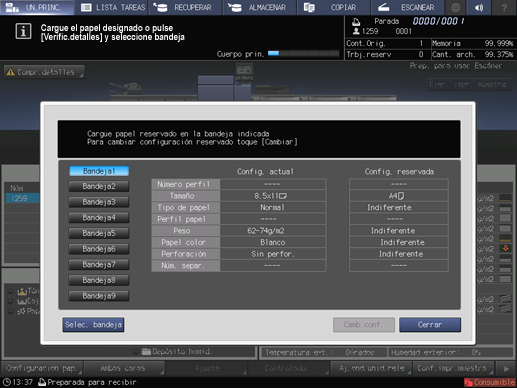Switch to COPIAR tab
This screenshot has height=388, width=517.
click(x=333, y=7)
